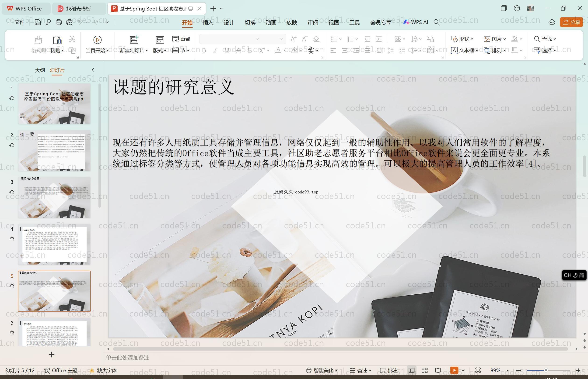Open the Select dropdown
The width and height of the screenshot is (588, 379).
[x=545, y=50]
